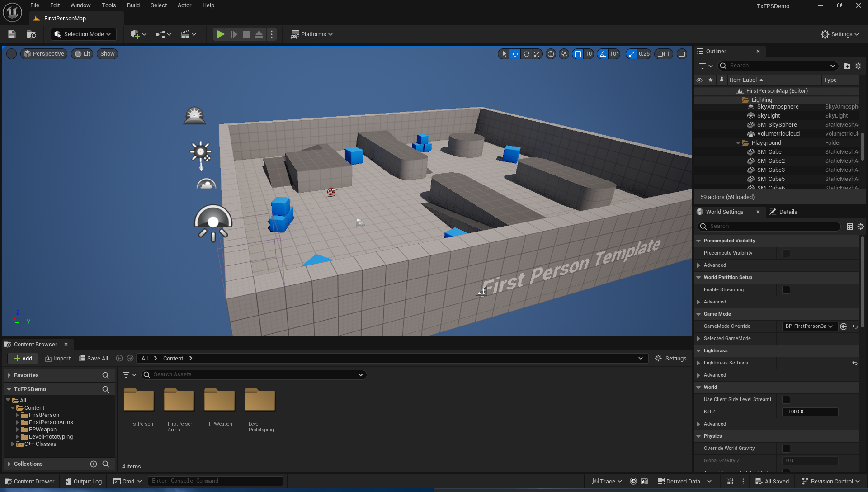Enable the Enable Streaming checkbox

click(786, 290)
